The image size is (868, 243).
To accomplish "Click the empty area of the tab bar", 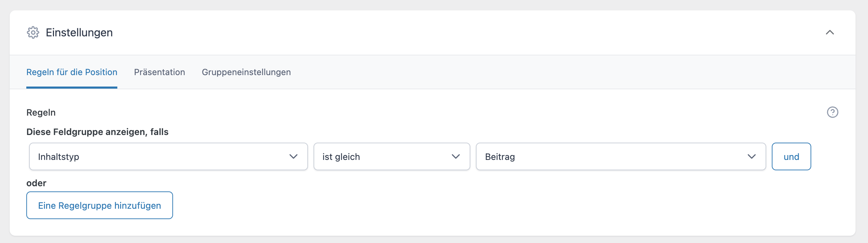I will click(x=554, y=72).
